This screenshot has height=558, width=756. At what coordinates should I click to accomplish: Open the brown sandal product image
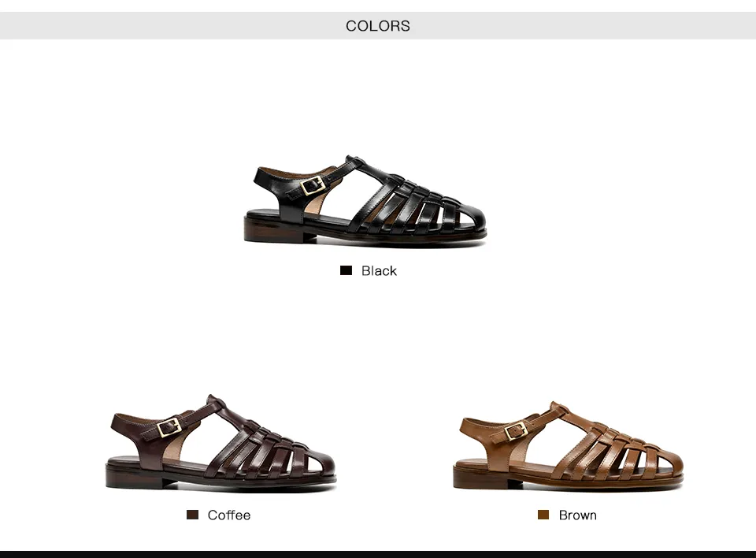[x=568, y=446]
